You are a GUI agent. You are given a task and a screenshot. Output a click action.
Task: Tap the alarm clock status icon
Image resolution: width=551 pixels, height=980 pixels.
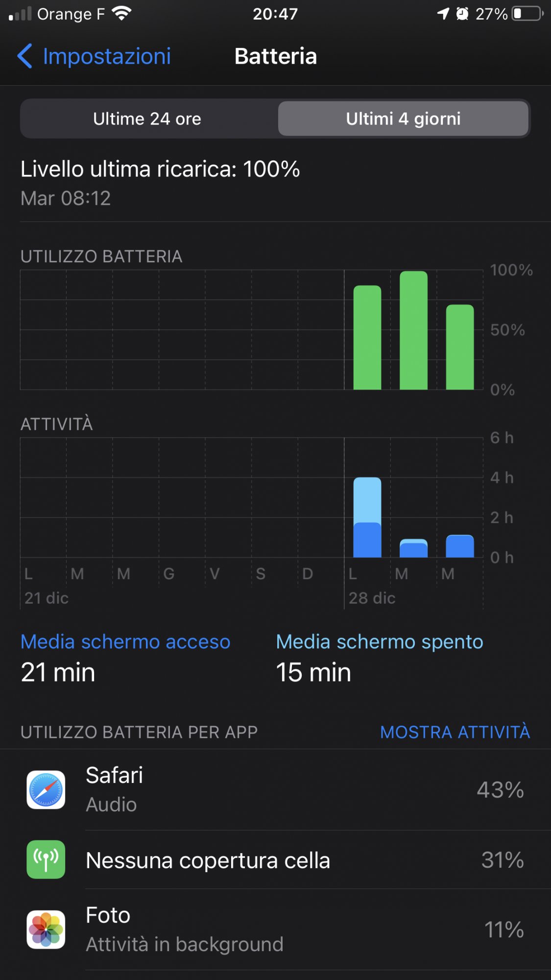[x=462, y=14]
